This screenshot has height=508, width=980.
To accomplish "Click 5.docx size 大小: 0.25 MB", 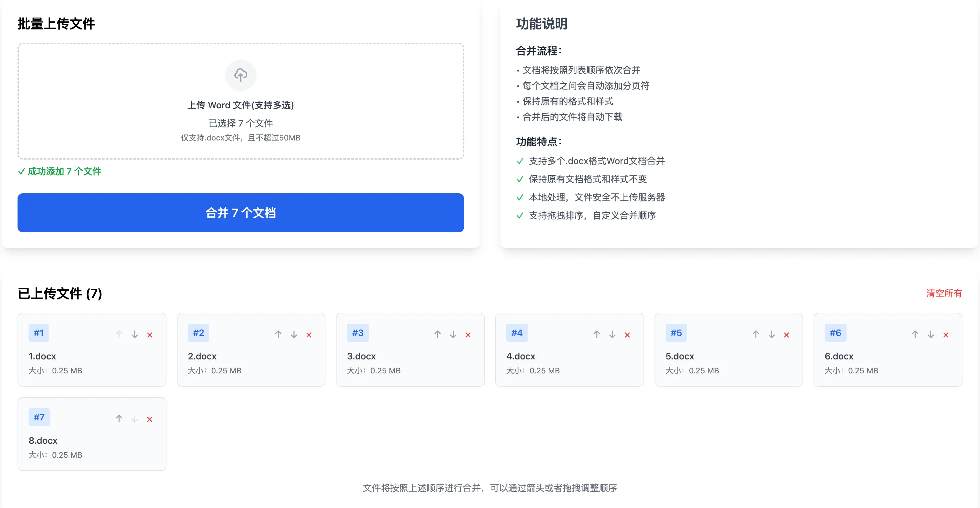I will (692, 371).
